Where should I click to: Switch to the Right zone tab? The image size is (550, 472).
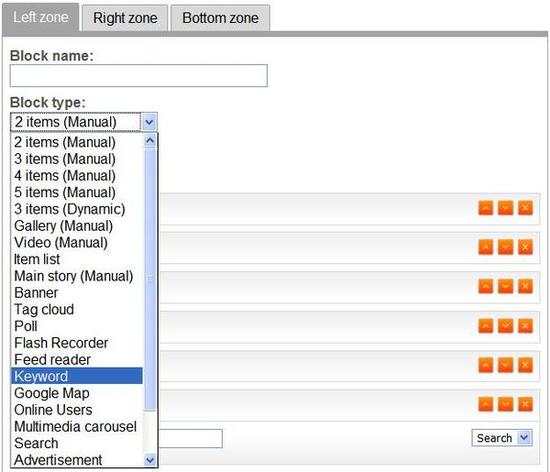point(125,18)
